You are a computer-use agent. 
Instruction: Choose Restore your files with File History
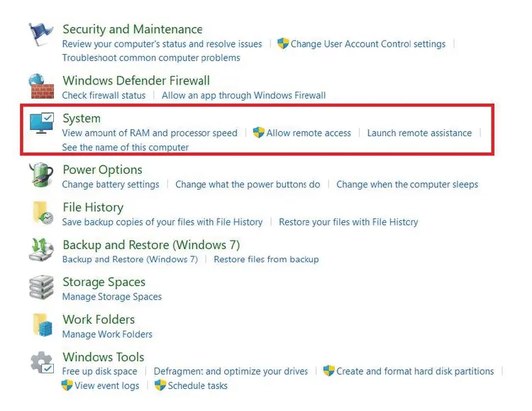tap(348, 222)
